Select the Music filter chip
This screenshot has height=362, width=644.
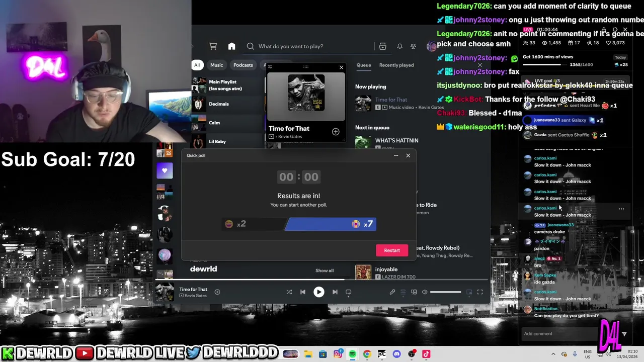(x=216, y=65)
